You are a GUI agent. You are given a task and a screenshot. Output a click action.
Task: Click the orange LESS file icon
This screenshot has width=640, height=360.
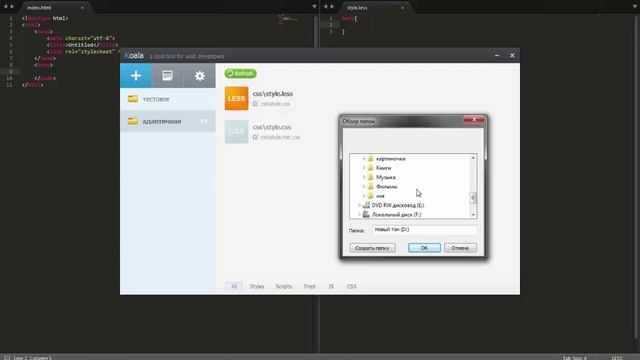click(x=236, y=98)
